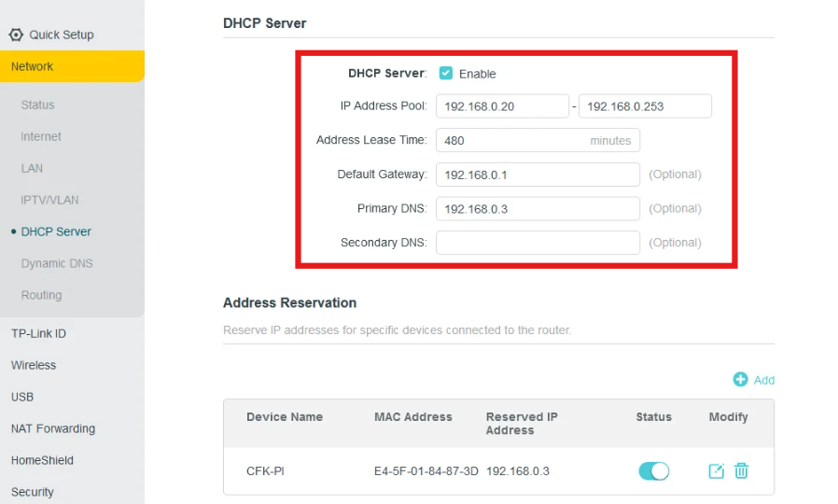
Task: Toggle off the CFK-PI reservation status
Action: 653,471
